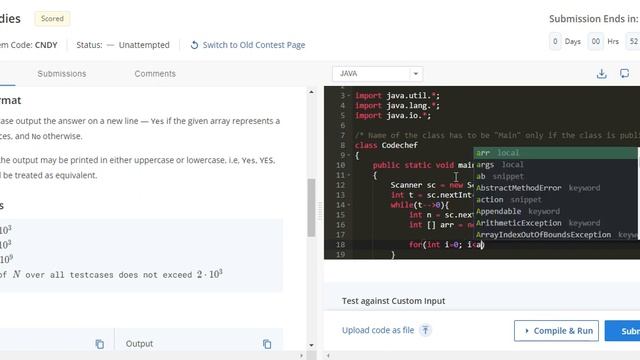
Task: Click the Scored badge
Action: (52, 19)
